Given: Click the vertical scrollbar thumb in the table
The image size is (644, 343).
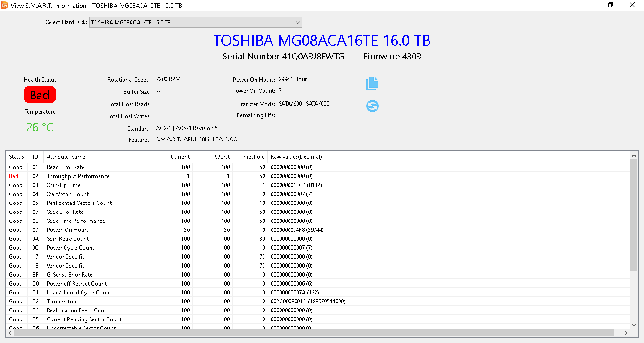Looking at the screenshot, I should coord(634,215).
